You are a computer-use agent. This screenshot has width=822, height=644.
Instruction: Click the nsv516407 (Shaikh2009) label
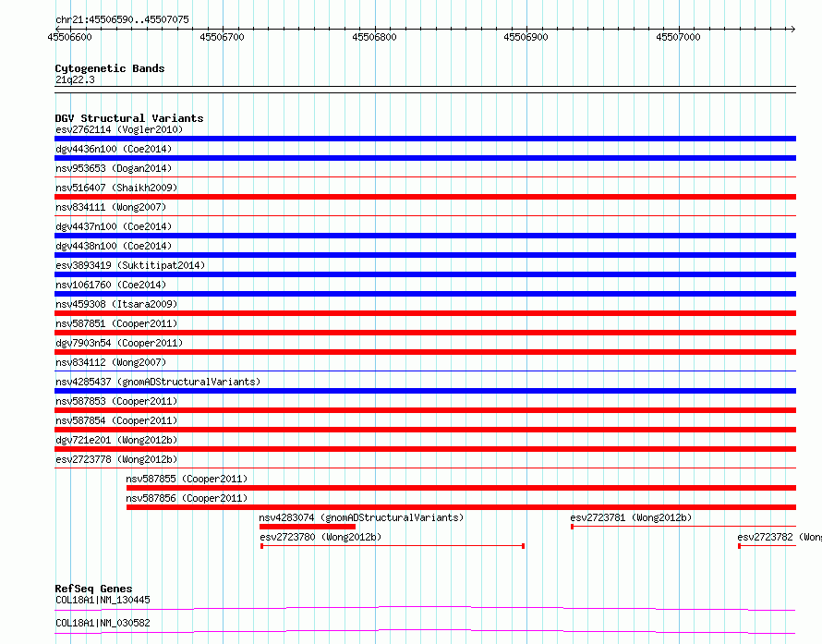tap(116, 188)
